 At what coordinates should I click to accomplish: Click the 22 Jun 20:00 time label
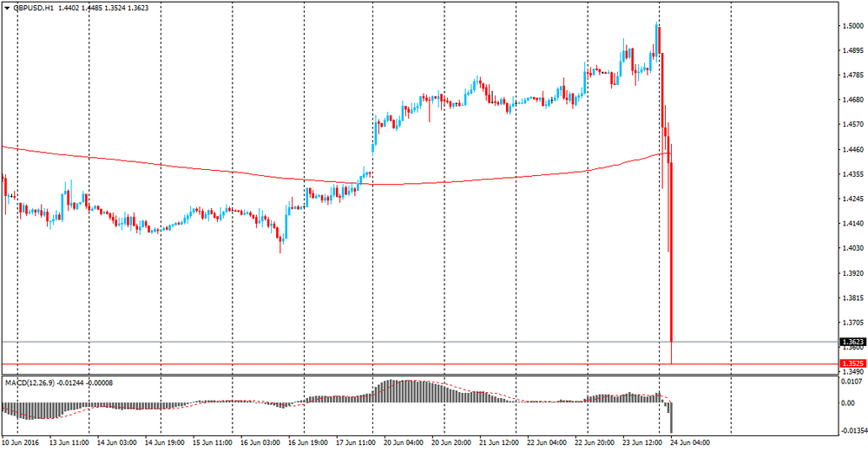605,442
